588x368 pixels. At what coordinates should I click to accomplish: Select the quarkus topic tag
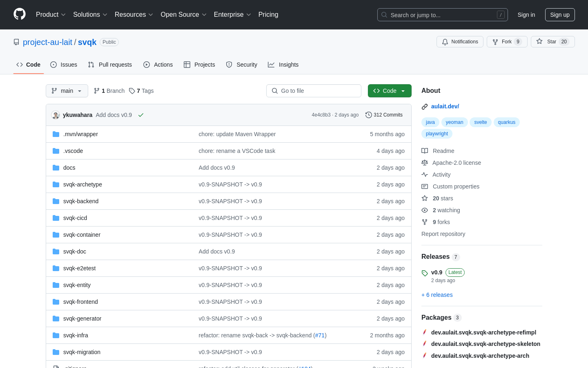click(506, 122)
